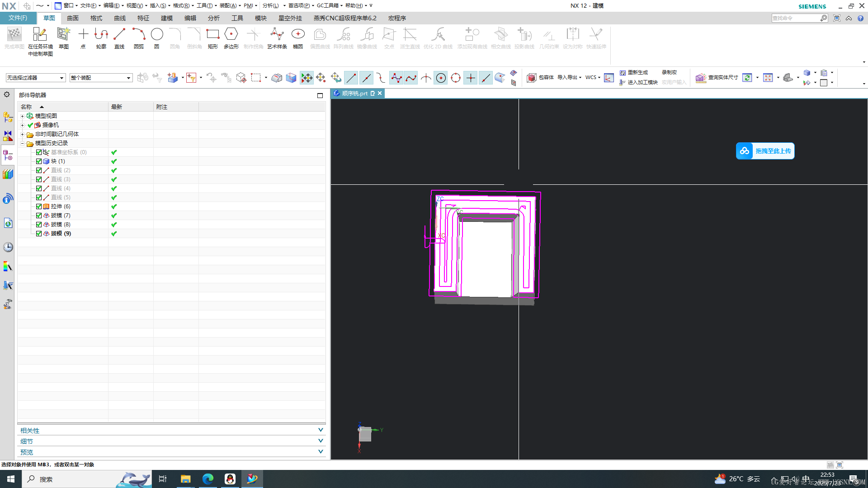Open Microsoft Edge from taskbar

point(208,479)
